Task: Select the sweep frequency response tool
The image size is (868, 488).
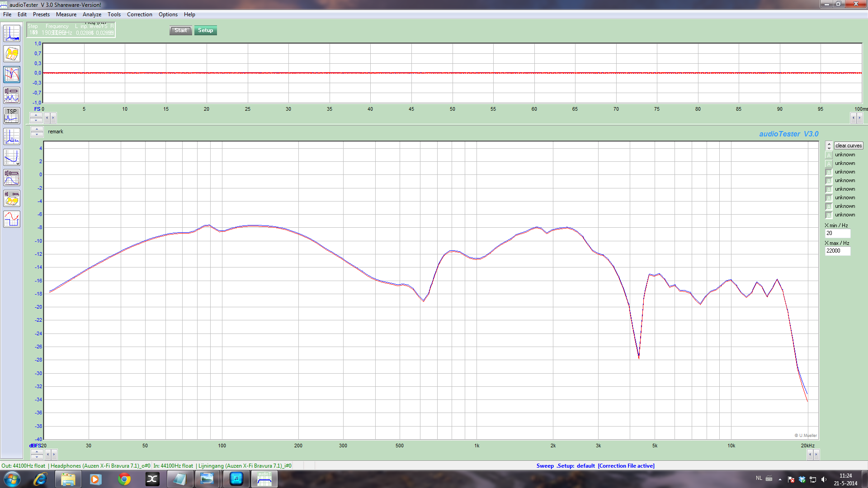Action: 12,75
